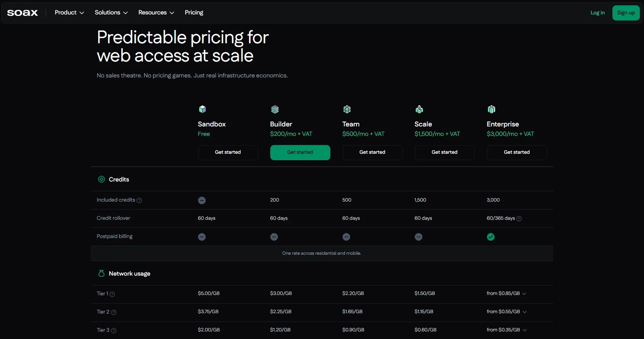Click the Scale plan blocks icon
Image resolution: width=644 pixels, height=339 pixels.
[419, 109]
